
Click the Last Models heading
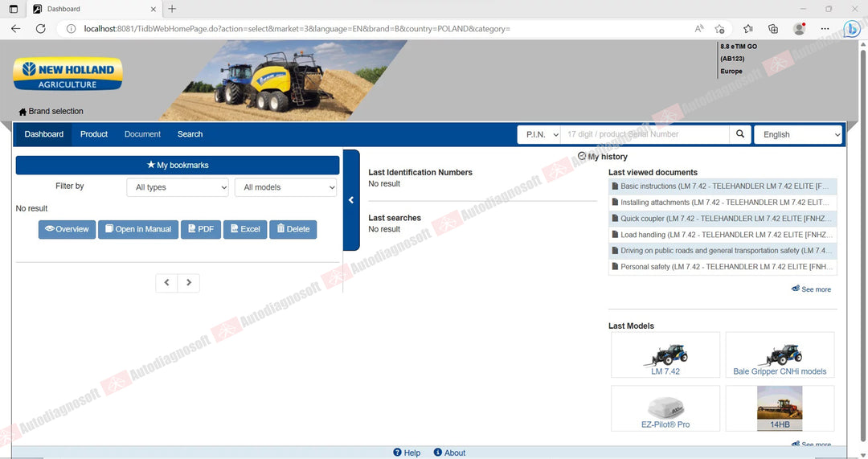point(631,326)
